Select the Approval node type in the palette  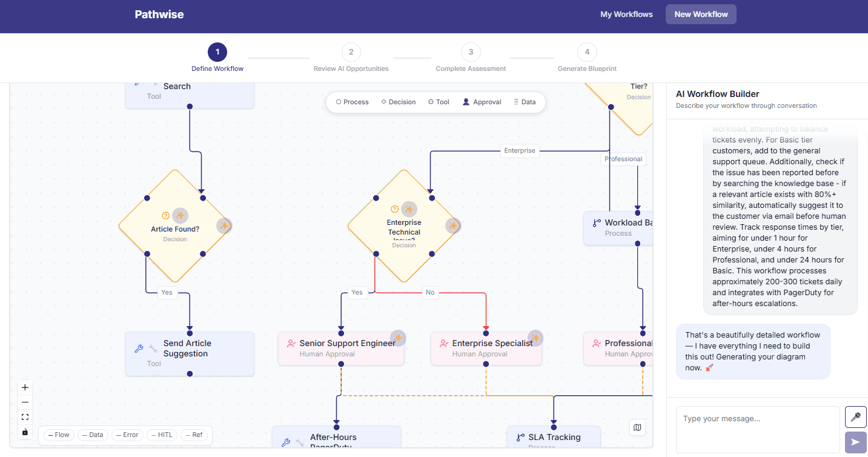point(482,102)
